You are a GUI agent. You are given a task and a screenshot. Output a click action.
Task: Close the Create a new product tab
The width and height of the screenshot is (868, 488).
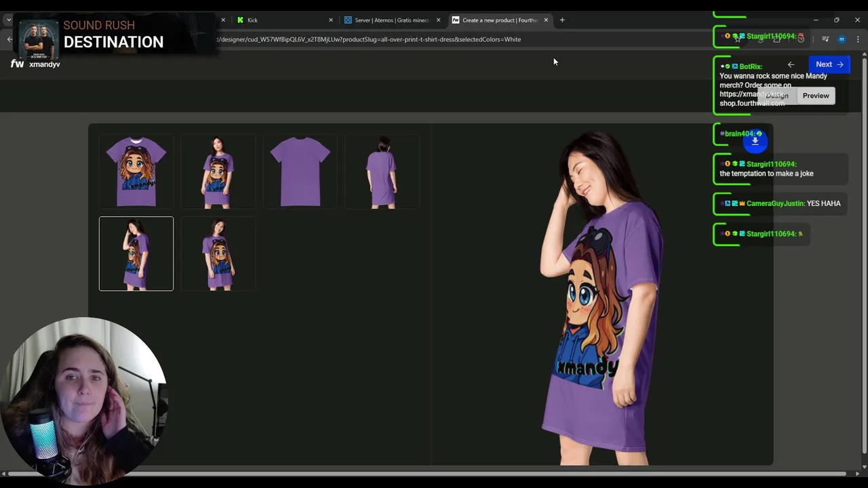(546, 20)
